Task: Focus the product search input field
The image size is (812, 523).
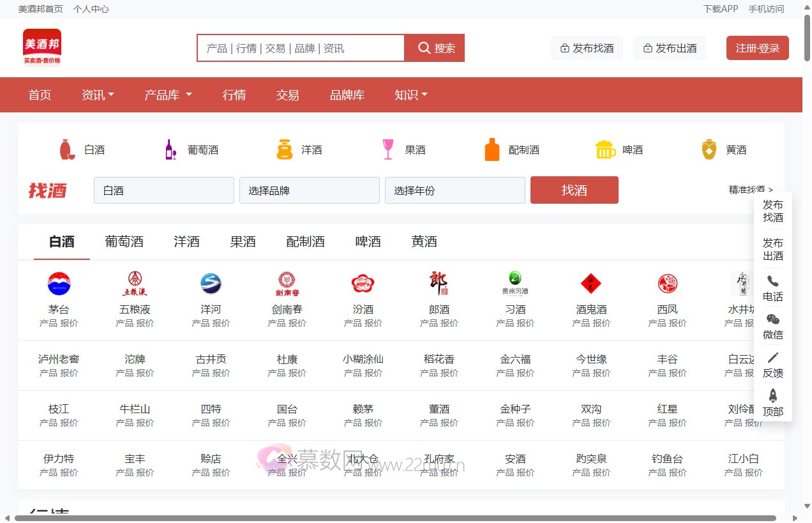Action: [x=301, y=49]
